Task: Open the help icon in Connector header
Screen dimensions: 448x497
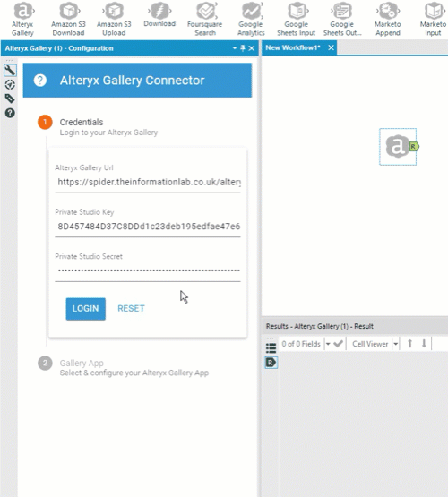Action: (x=40, y=81)
